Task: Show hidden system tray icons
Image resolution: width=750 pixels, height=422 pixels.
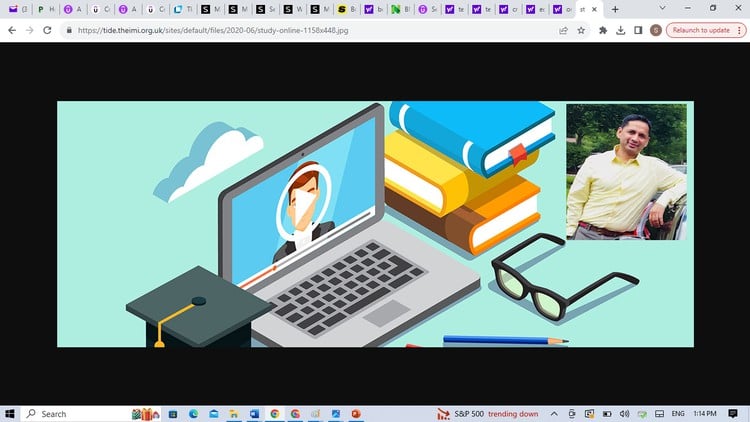Action: point(555,413)
